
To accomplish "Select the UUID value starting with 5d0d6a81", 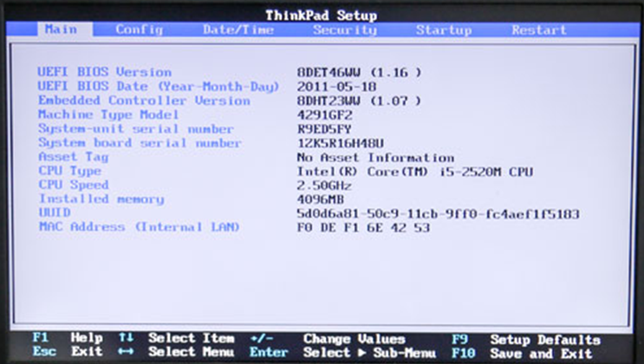I will click(439, 214).
